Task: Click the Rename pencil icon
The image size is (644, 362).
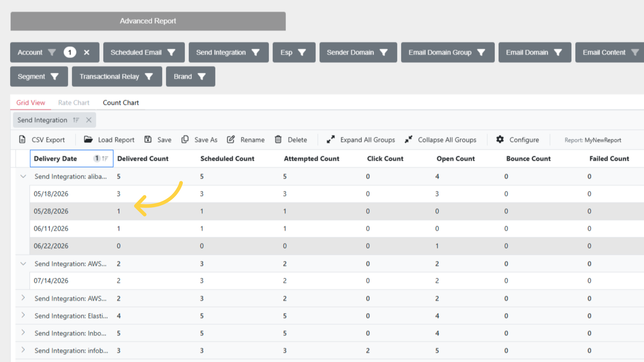Action: (x=231, y=140)
